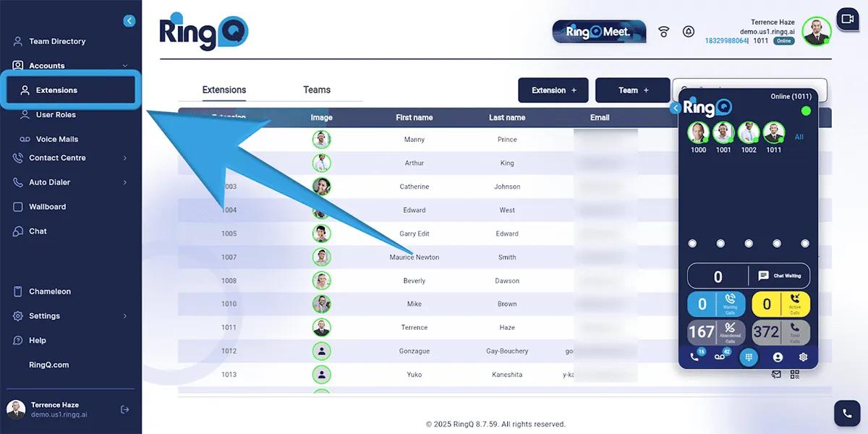Open Terrence Haze's profile avatar in the header
868x434 pixels.
click(817, 31)
